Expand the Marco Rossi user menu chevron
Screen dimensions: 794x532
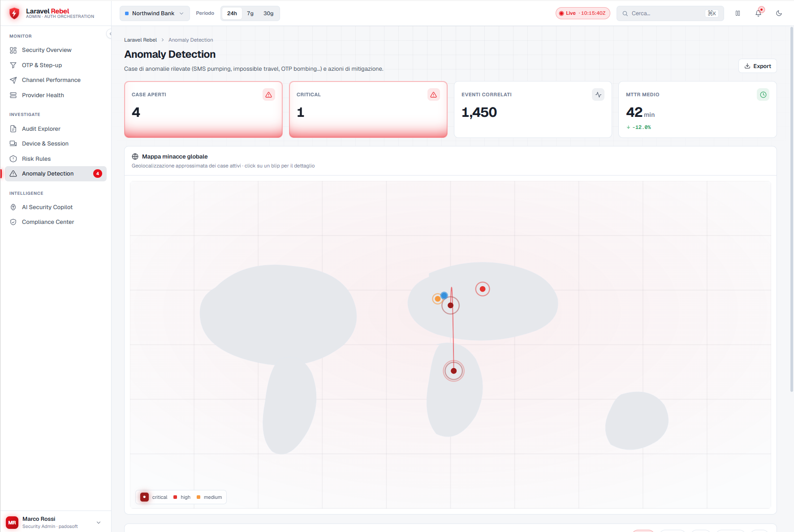pos(99,523)
